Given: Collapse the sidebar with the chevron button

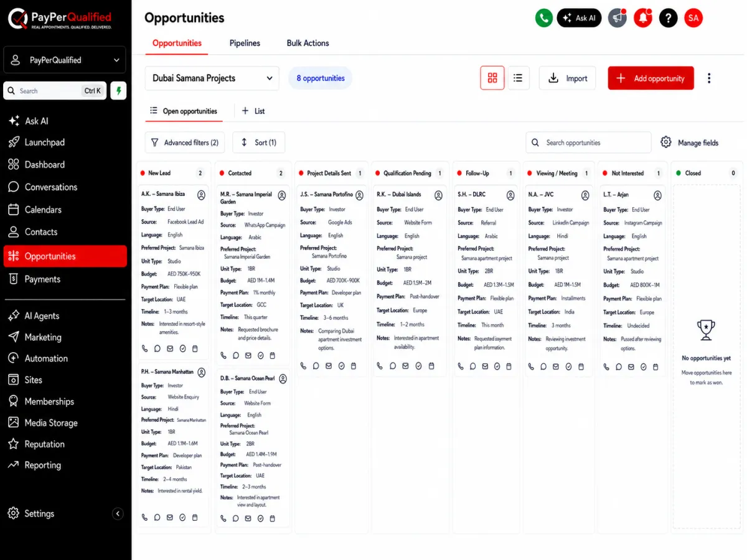Looking at the screenshot, I should 118,514.
